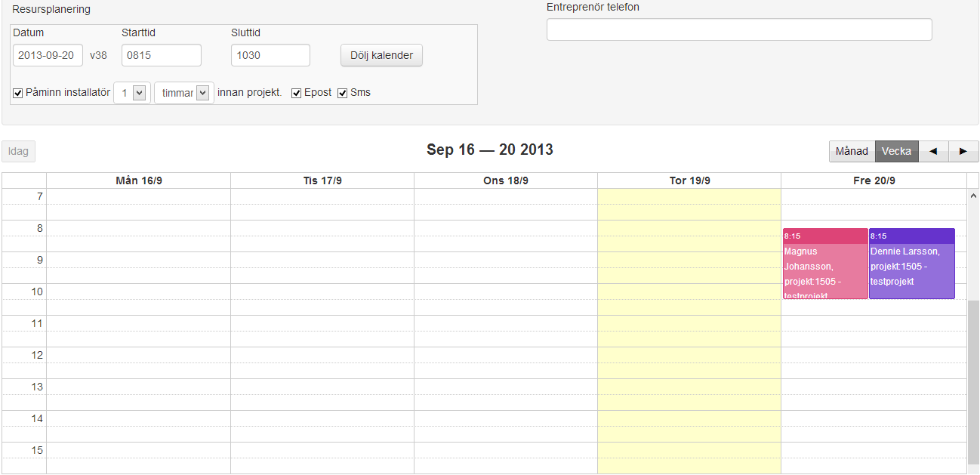Screen dimensions: 980x475
Task: Click the Tor 19/9 column header
Action: (x=689, y=180)
